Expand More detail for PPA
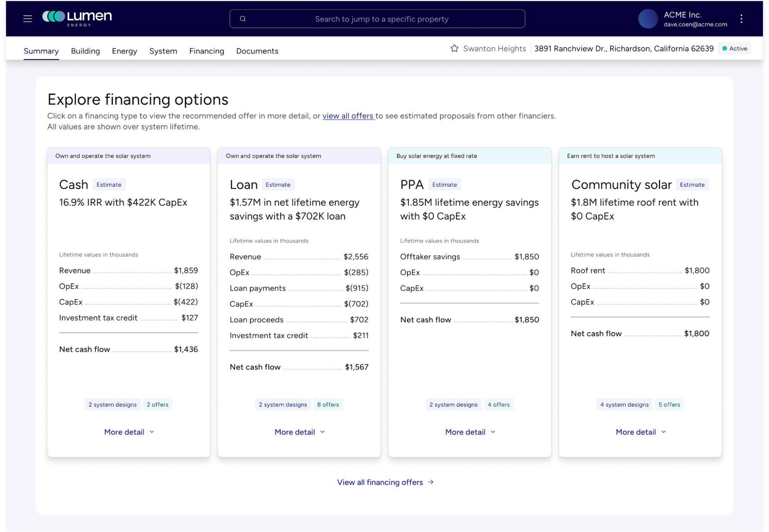This screenshot has height=532, width=769. (470, 432)
